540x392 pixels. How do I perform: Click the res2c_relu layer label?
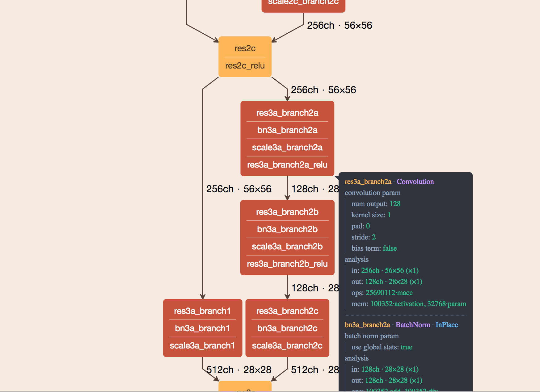coord(244,65)
